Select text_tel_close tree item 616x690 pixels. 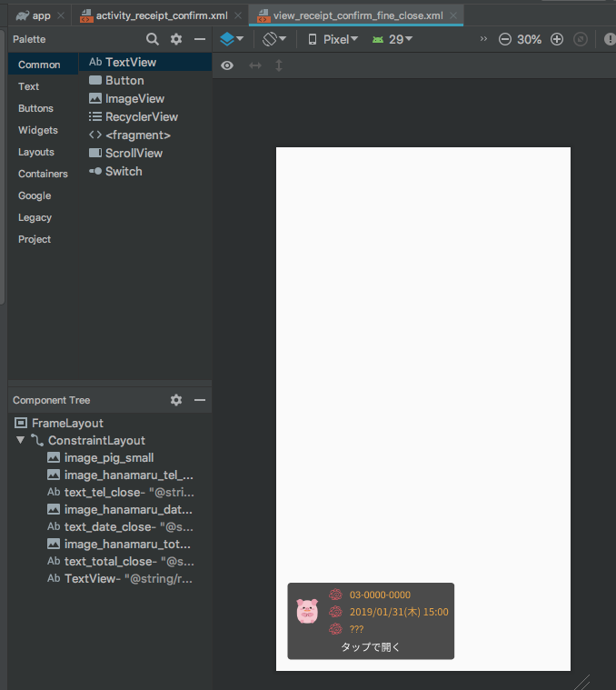(121, 492)
